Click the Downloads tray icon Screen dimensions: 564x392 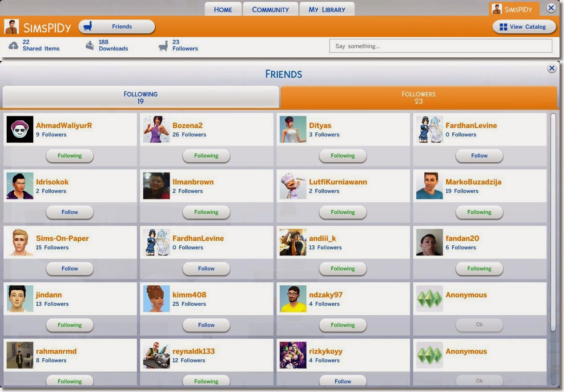tap(90, 45)
